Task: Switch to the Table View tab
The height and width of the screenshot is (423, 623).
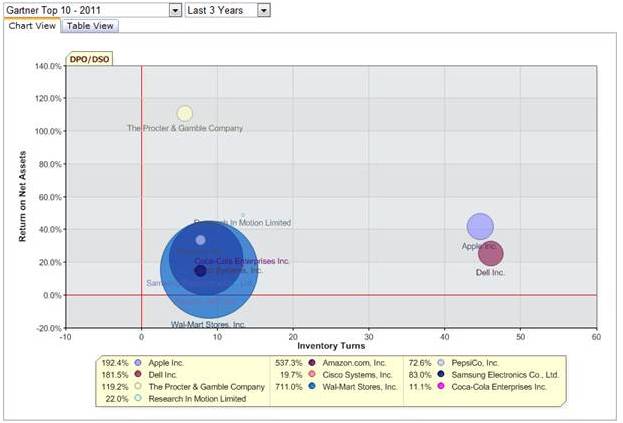Action: [x=91, y=25]
